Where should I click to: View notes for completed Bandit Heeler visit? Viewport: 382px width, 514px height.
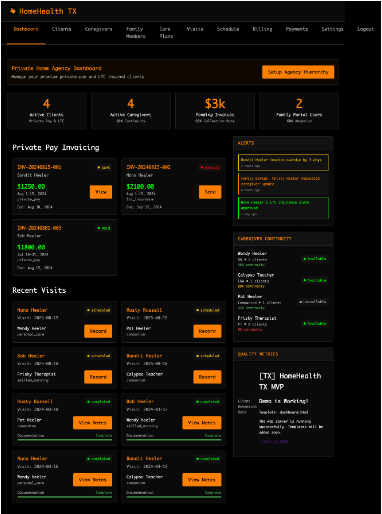coord(202,480)
